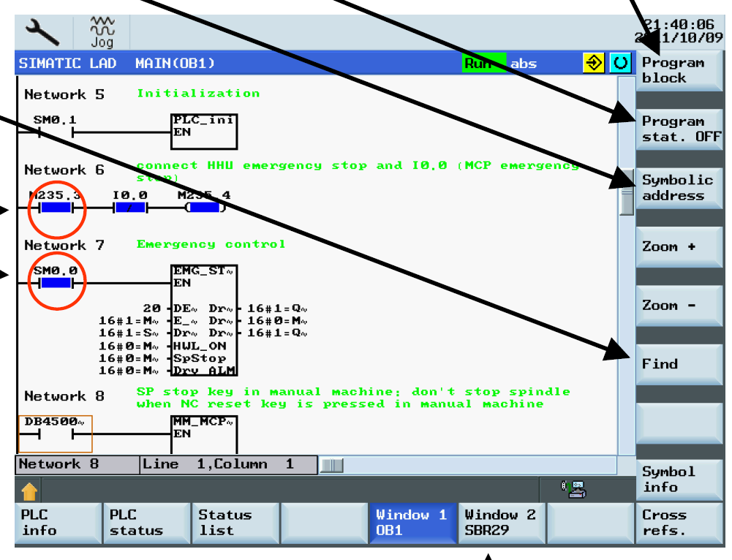Viewport: 732px width, 560px height.
Task: Toggle Symbolic address softkey
Action: (x=679, y=188)
